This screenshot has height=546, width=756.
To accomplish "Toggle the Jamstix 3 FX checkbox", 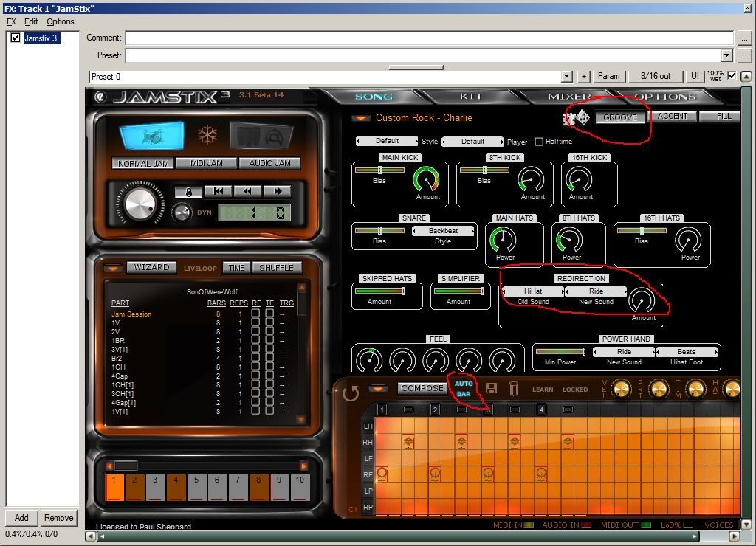I will point(16,38).
